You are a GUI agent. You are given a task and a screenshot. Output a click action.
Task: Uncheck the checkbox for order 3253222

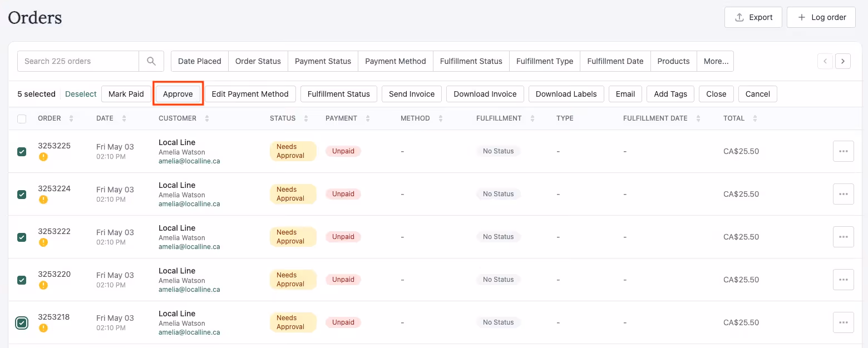22,237
